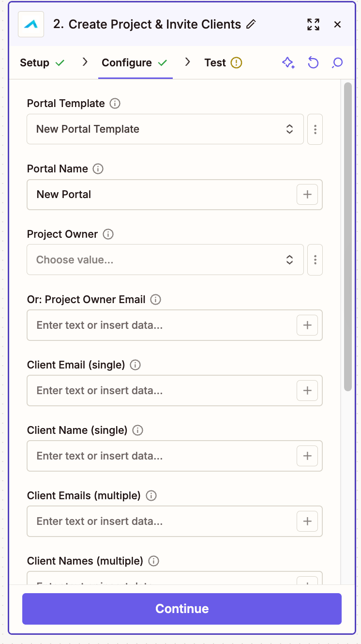The image size is (361, 644).
Task: Click plus icon in Portal Name field
Action: (x=307, y=195)
